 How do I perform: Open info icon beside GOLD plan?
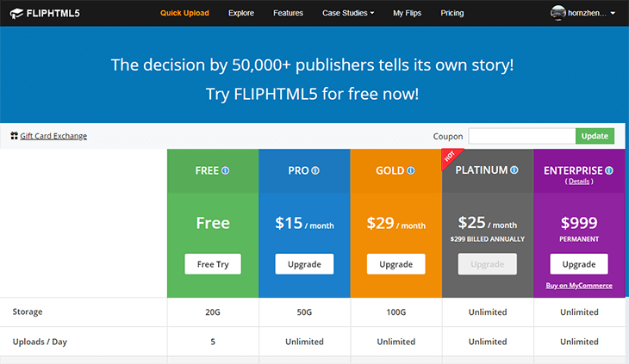[411, 170]
